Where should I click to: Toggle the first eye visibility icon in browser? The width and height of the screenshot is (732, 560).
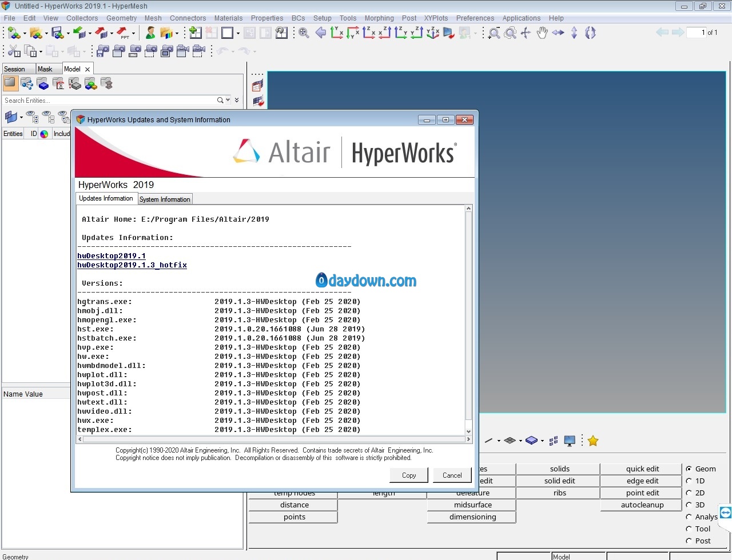[x=32, y=117]
